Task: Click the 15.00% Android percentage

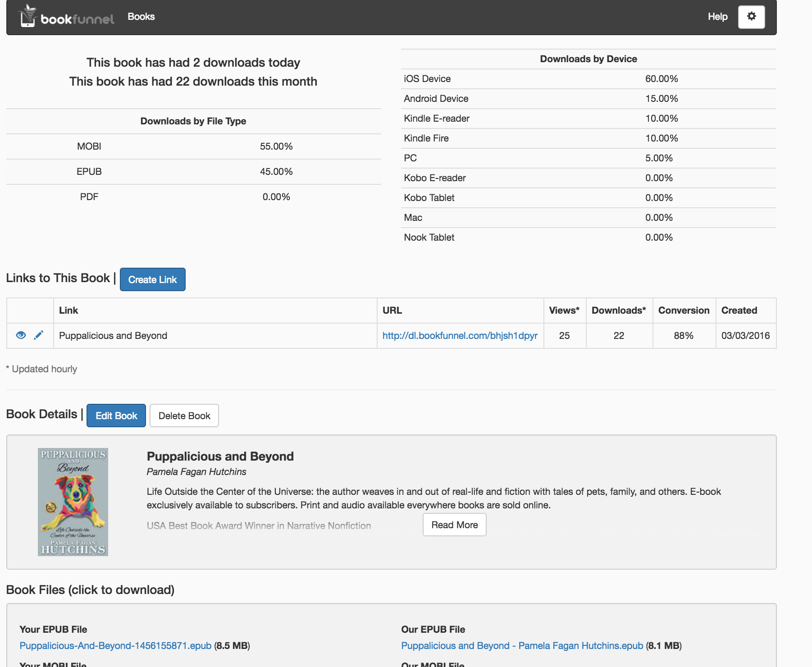Action: pos(661,99)
